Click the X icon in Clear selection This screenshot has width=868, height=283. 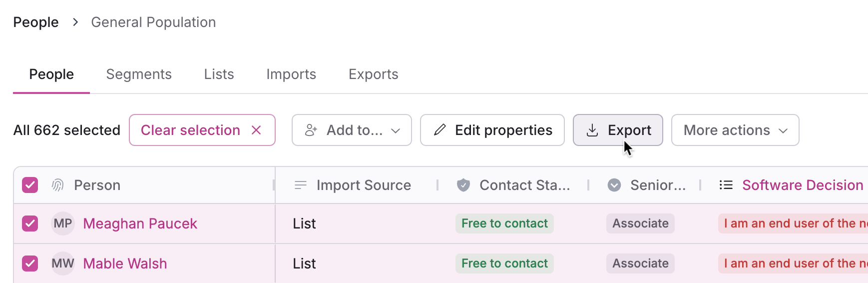256,130
